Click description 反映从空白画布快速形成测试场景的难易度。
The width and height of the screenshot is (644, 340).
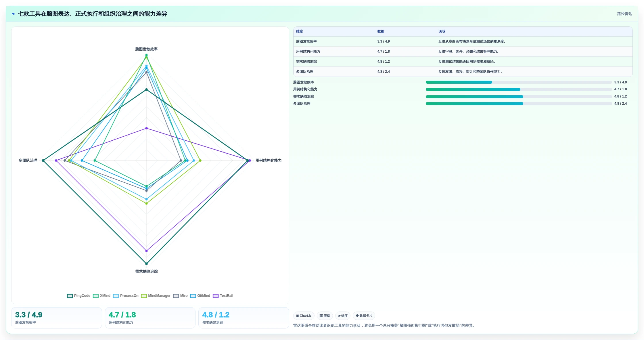point(472,41)
